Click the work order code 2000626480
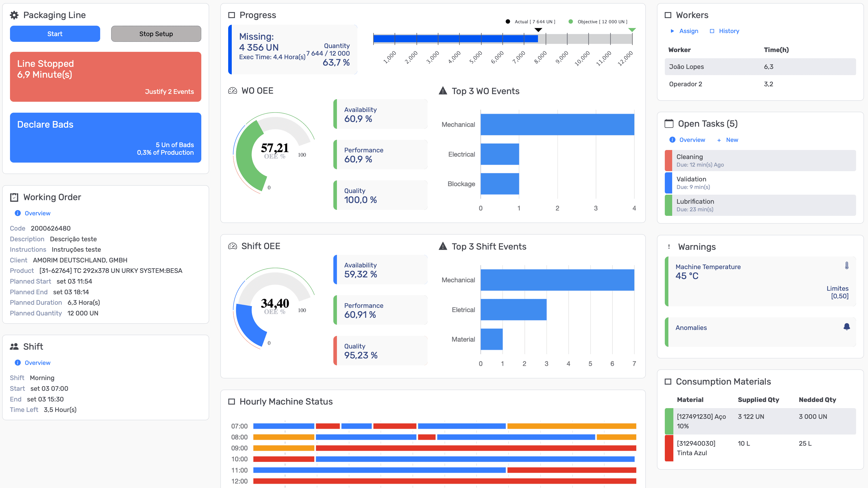 tap(50, 228)
